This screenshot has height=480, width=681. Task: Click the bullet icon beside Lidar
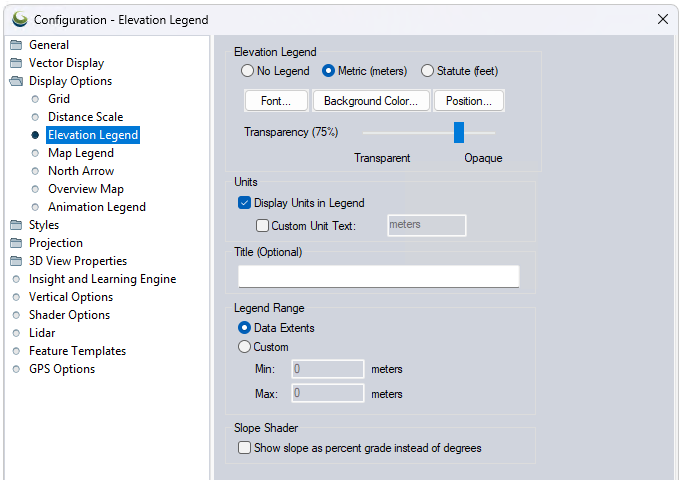(17, 333)
